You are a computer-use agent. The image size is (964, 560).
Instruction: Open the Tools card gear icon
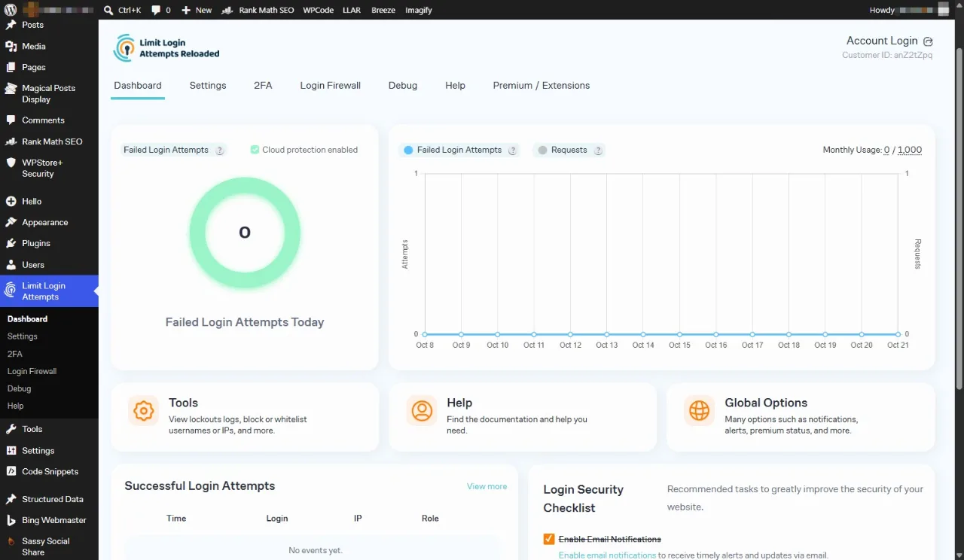pos(143,411)
